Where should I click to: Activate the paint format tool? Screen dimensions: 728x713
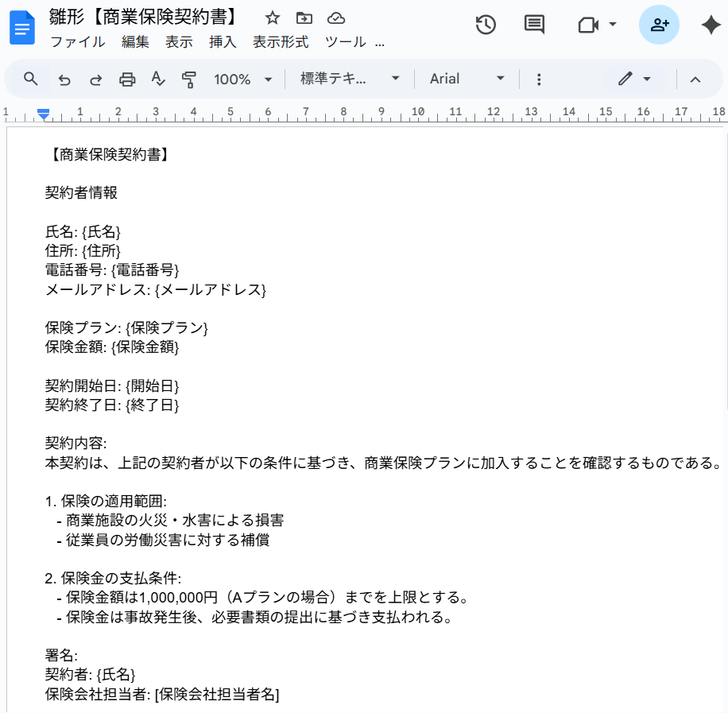click(189, 79)
